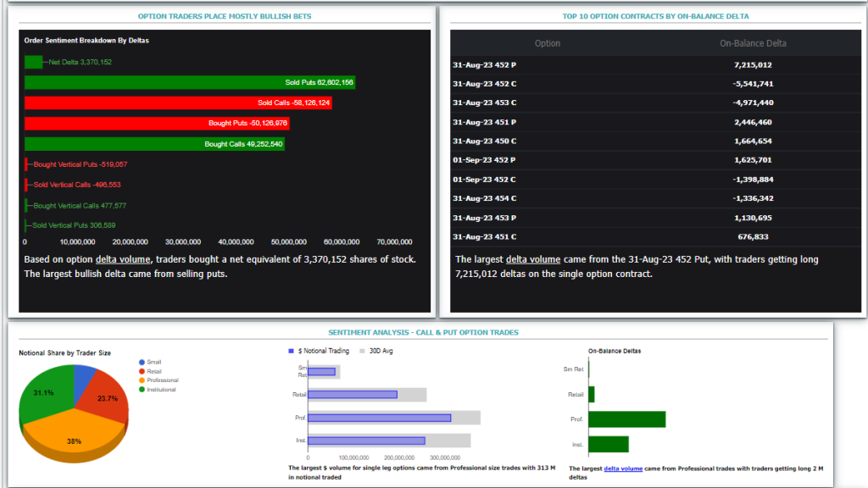The height and width of the screenshot is (488, 868).
Task: Click the Sold Calls -58,126,124 bar
Action: pos(178,103)
